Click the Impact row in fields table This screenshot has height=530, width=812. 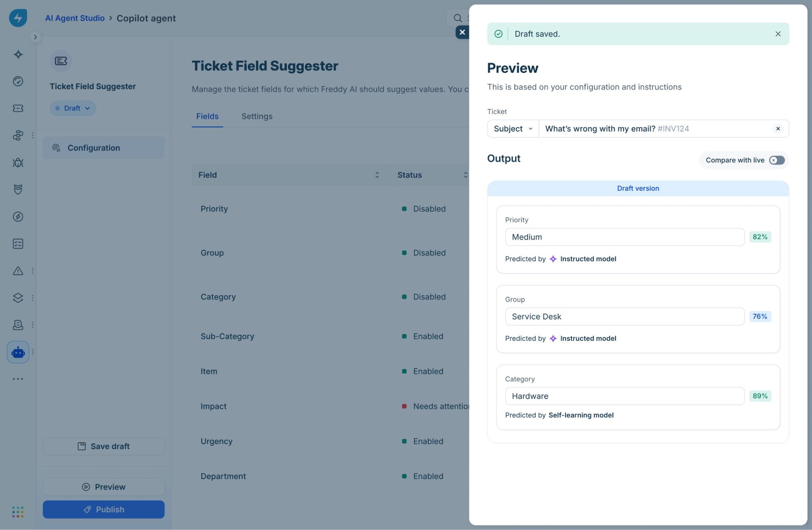[331, 406]
